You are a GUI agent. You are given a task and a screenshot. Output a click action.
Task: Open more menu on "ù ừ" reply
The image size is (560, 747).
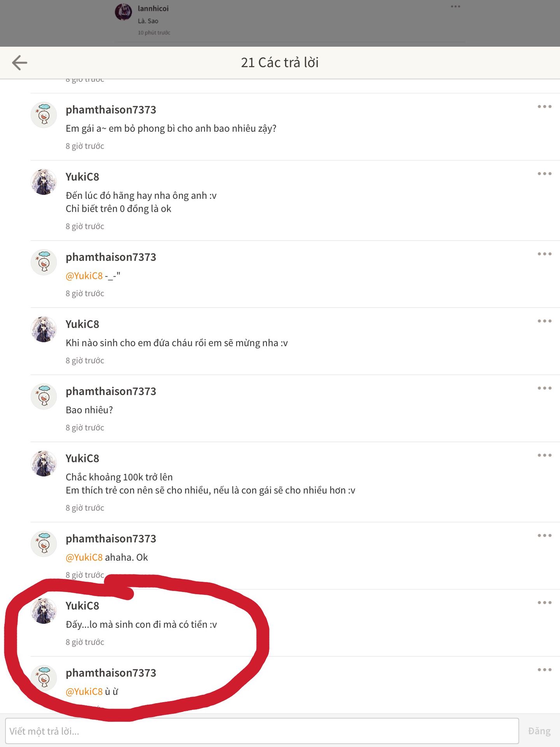click(x=544, y=670)
